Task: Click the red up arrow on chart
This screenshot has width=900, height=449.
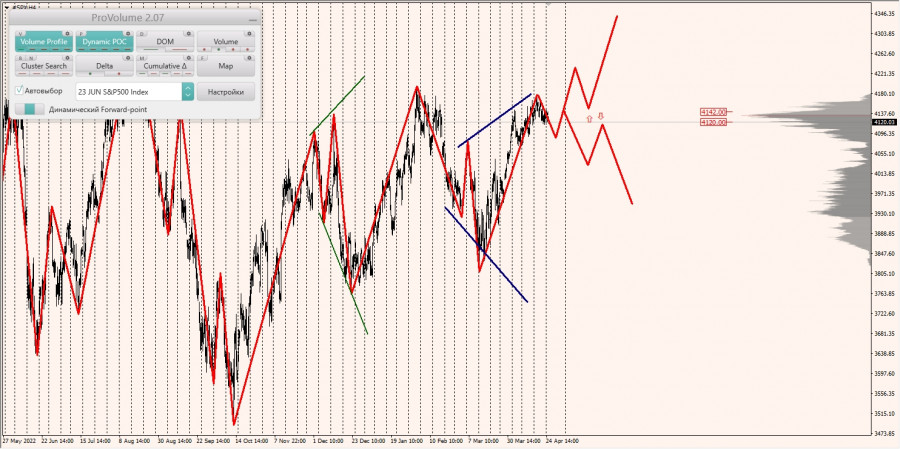Action: (x=589, y=119)
